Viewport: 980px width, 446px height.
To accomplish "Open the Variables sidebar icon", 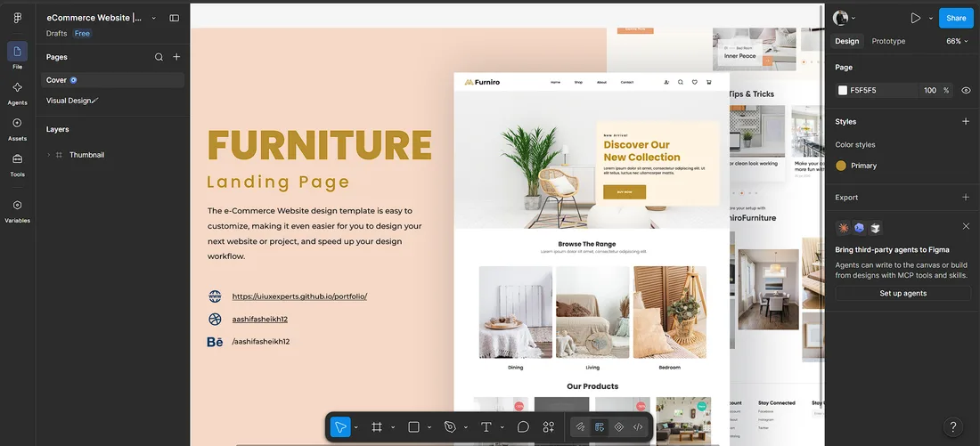I will click(18, 205).
